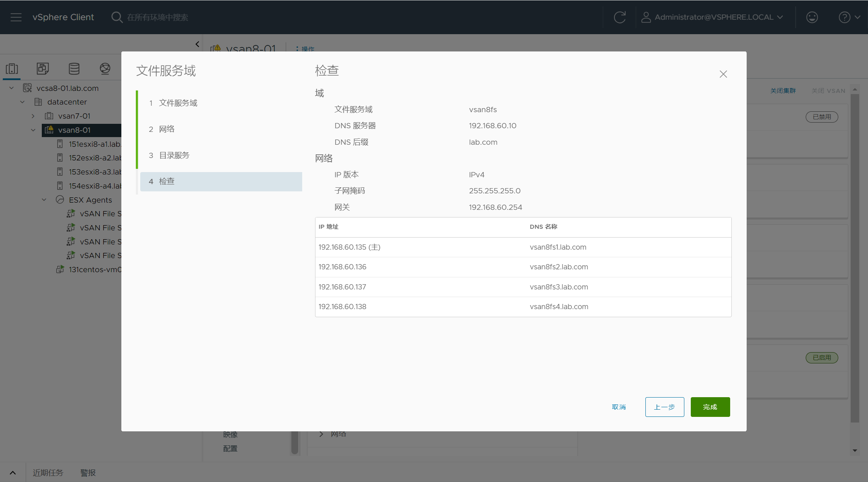Select host 152esxi8-a2 in the tree
This screenshot has height=482, width=868.
tap(95, 158)
